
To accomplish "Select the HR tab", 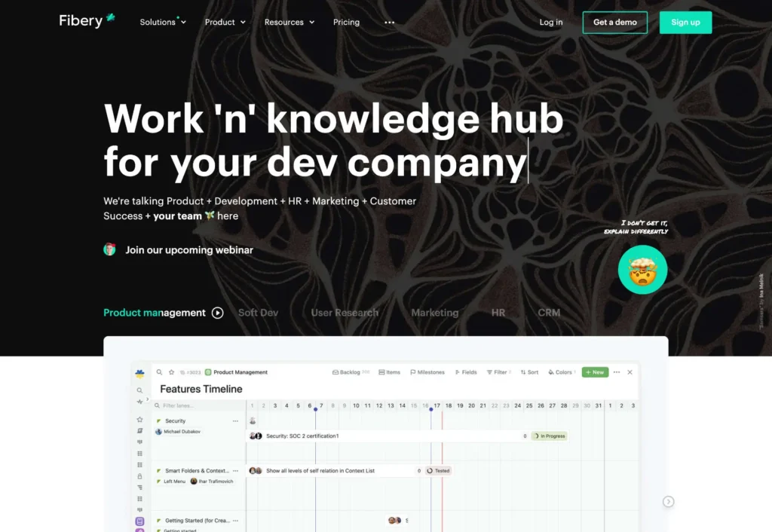I will coord(498,313).
